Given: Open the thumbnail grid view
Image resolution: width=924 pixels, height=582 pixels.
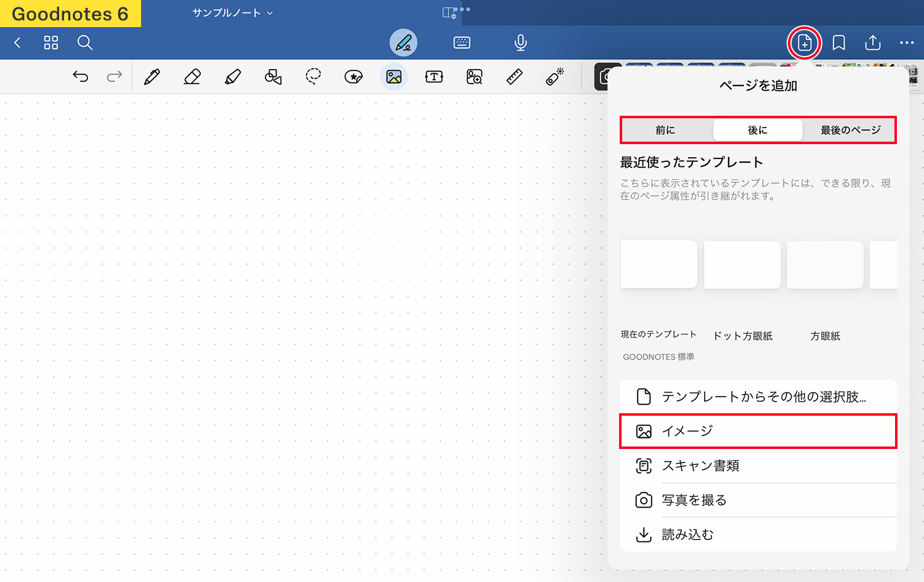Looking at the screenshot, I should pyautogui.click(x=51, y=42).
